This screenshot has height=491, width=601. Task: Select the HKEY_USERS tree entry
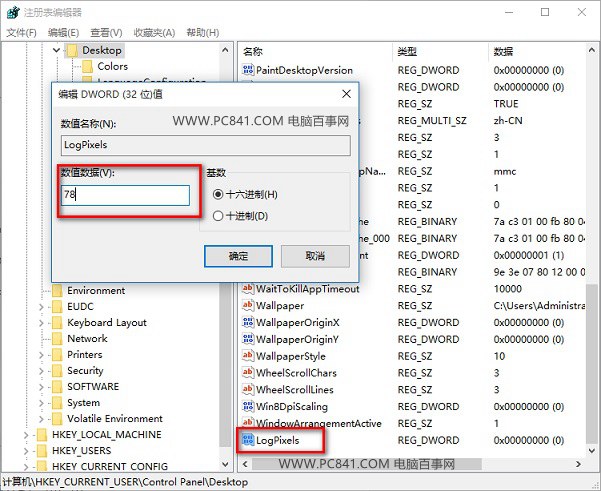(x=82, y=451)
